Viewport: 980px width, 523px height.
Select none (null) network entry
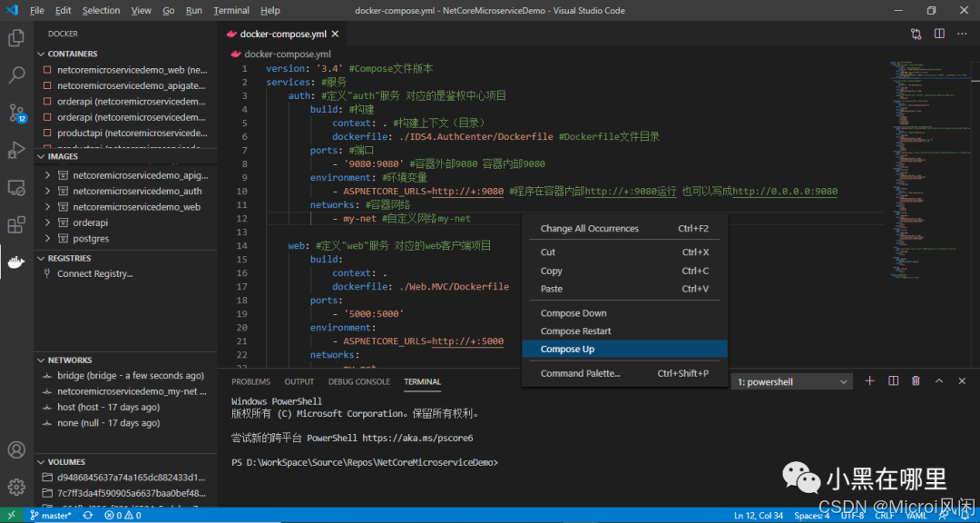[x=125, y=423]
